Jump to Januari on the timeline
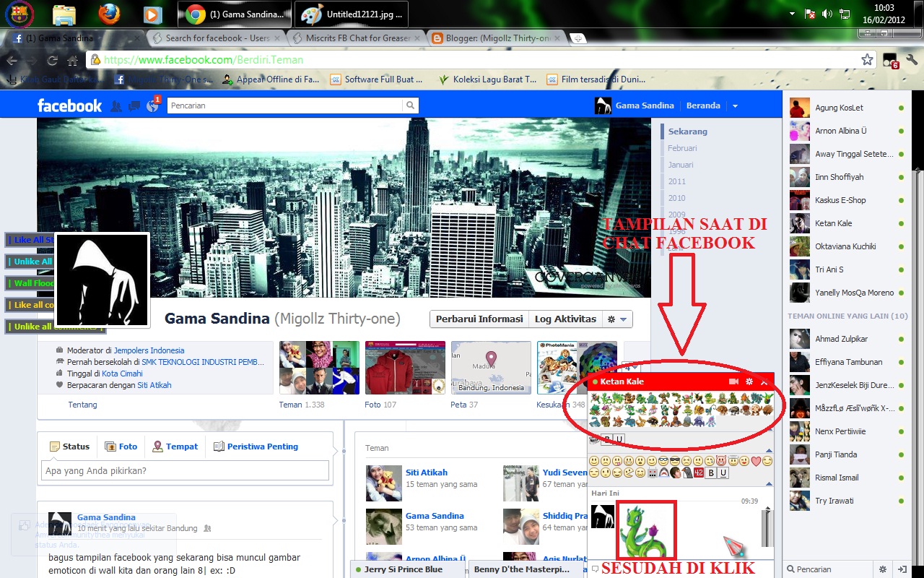 point(681,165)
